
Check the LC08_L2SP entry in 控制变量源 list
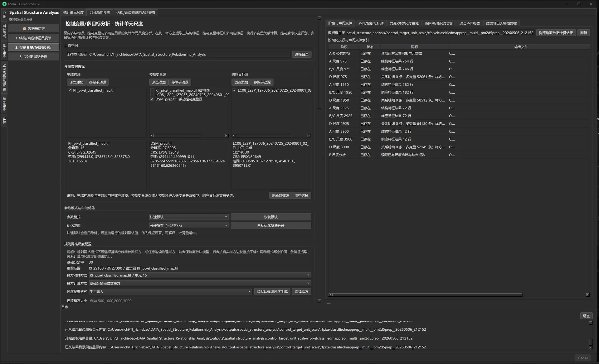(x=152, y=95)
